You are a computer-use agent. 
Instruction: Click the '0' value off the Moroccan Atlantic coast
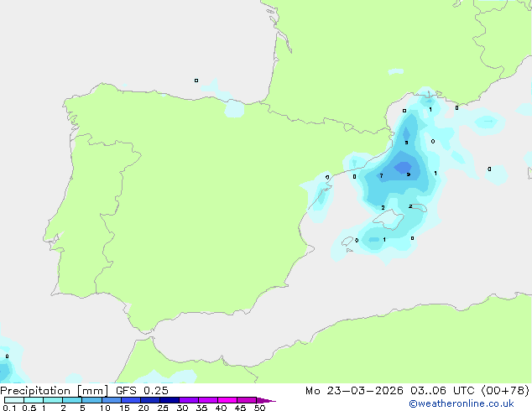[x=7, y=356]
